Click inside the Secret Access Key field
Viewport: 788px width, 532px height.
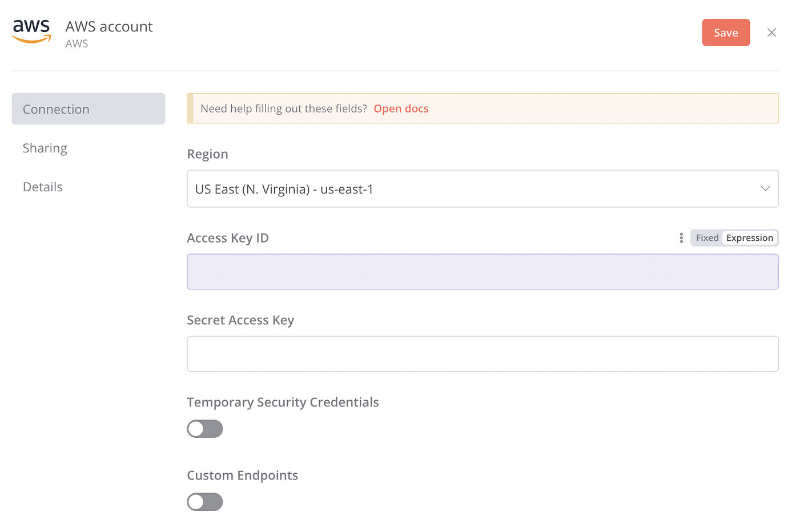point(483,354)
